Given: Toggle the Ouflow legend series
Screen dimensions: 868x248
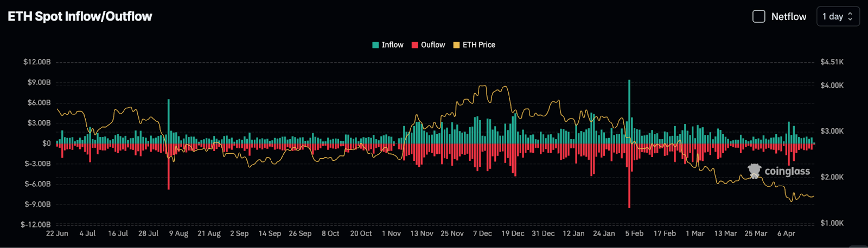Looking at the screenshot, I should tap(428, 45).
